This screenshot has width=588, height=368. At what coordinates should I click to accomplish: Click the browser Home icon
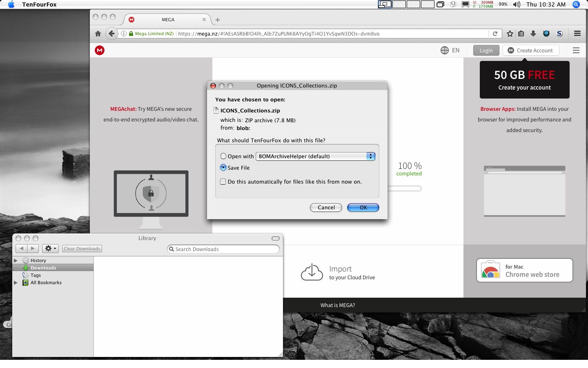[x=98, y=34]
